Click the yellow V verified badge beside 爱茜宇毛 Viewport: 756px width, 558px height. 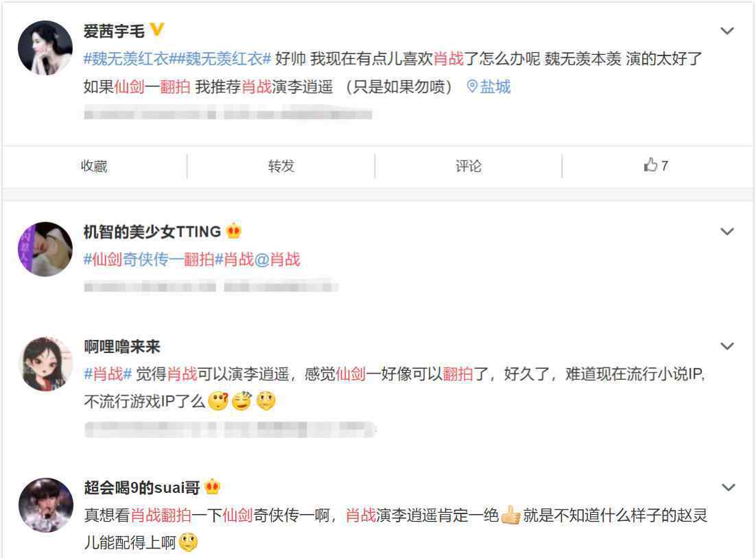(157, 30)
